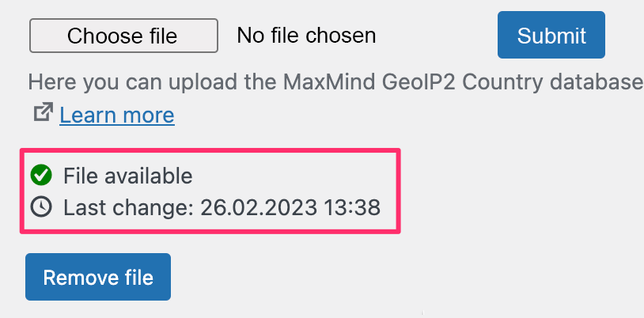Open the Choose file picker button

(x=123, y=36)
